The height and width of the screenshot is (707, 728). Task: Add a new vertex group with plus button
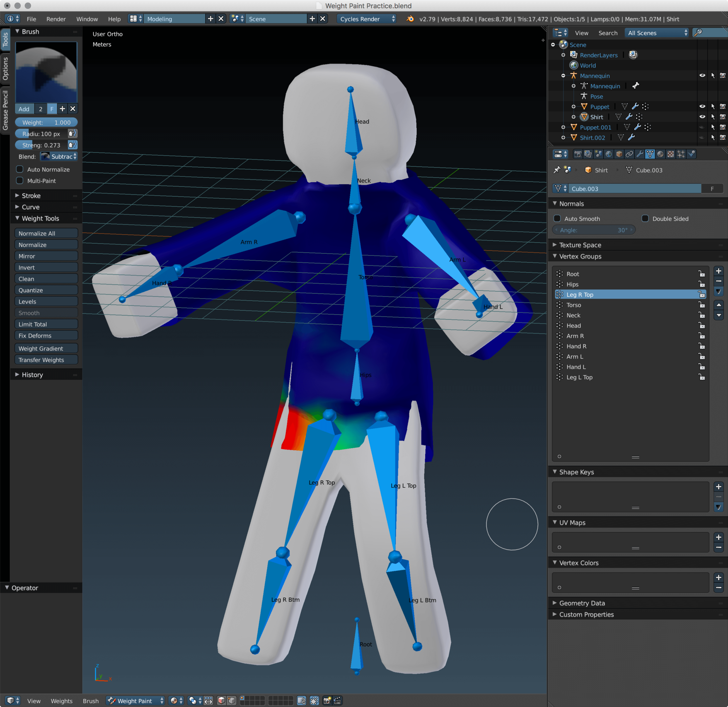tap(719, 271)
